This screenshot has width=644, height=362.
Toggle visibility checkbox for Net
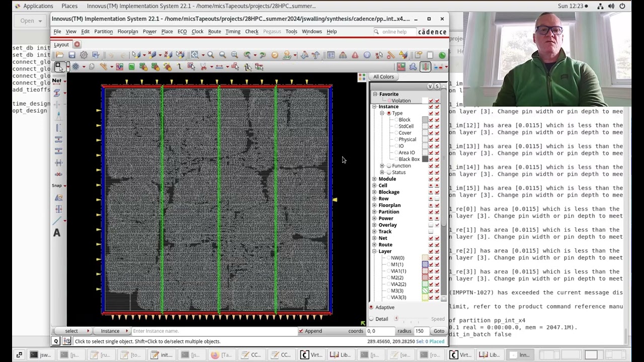pyautogui.click(x=431, y=238)
